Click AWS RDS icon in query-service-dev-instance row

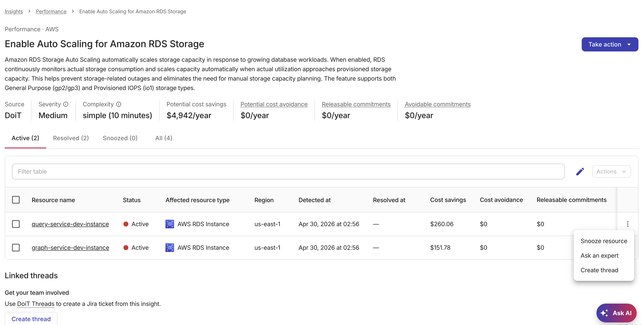tap(170, 224)
